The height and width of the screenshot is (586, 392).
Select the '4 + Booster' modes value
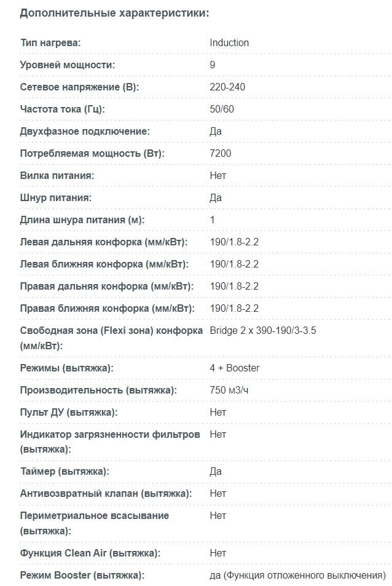coord(235,368)
